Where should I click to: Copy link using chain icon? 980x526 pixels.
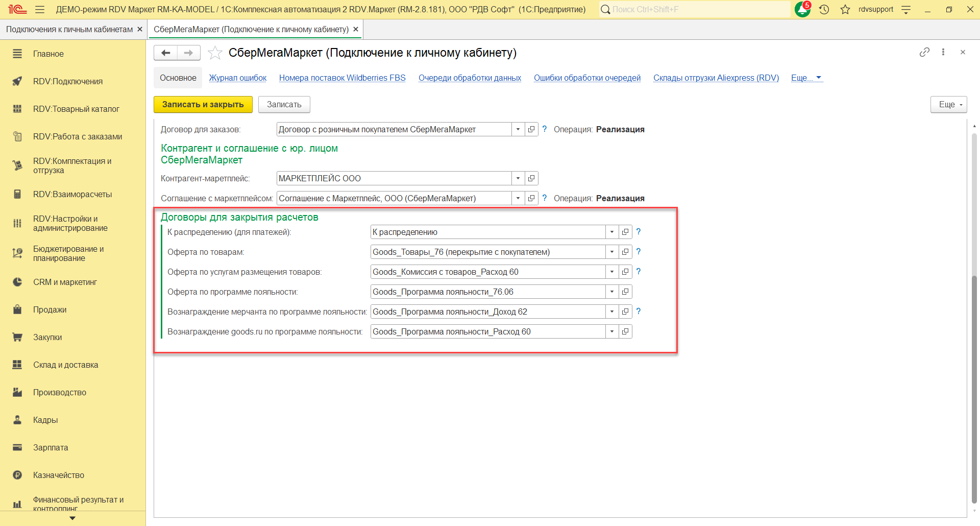pyautogui.click(x=924, y=52)
